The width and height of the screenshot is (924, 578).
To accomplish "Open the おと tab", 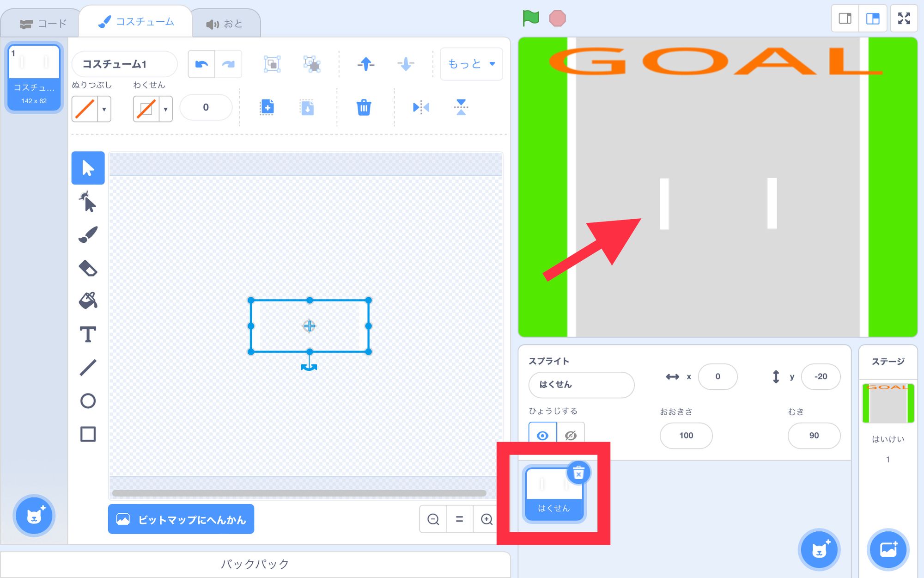I will coord(225,24).
